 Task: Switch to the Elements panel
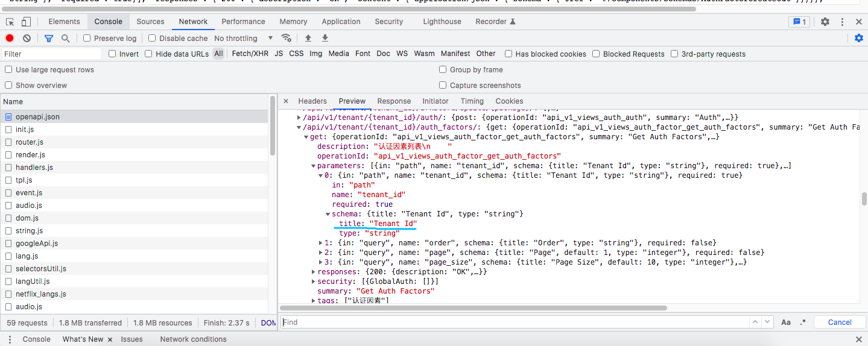[64, 22]
